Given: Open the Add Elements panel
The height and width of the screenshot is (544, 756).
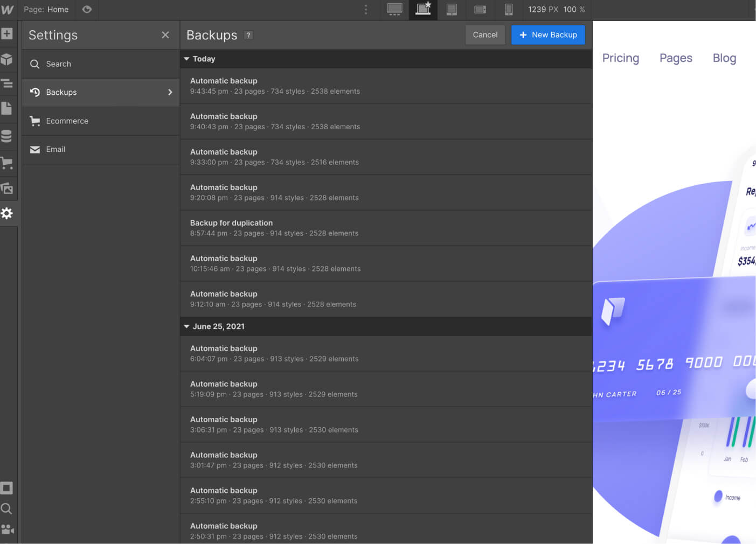Looking at the screenshot, I should [8, 34].
